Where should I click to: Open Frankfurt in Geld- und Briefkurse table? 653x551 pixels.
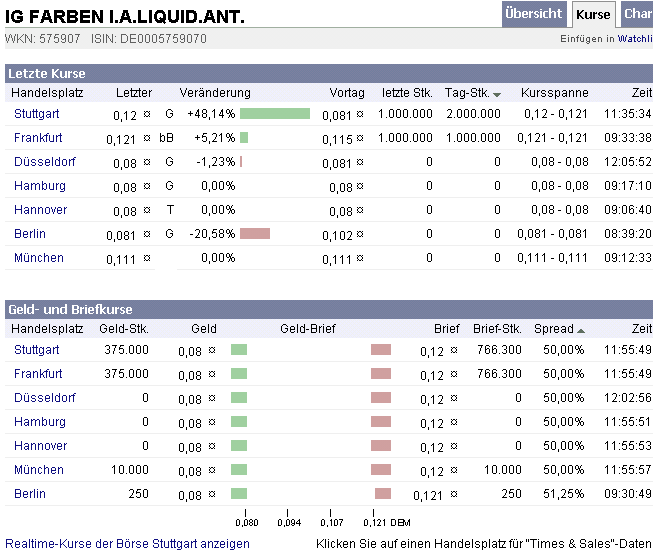38,374
